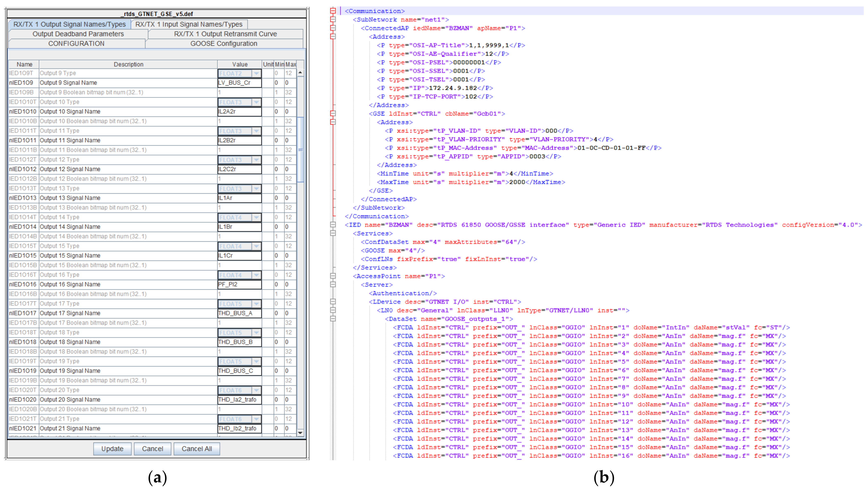The image size is (868, 493).
Task: Open the CONFIGURATION tab
Action: [76, 43]
